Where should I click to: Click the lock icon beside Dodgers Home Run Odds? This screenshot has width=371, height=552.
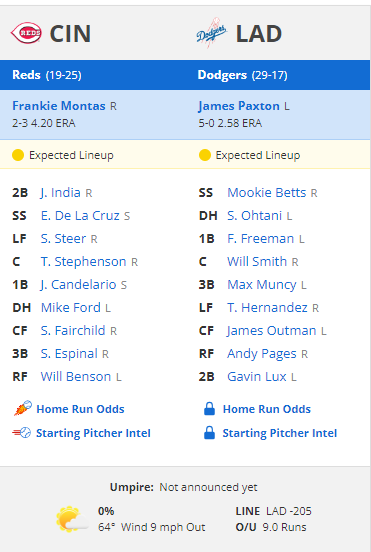coord(209,409)
